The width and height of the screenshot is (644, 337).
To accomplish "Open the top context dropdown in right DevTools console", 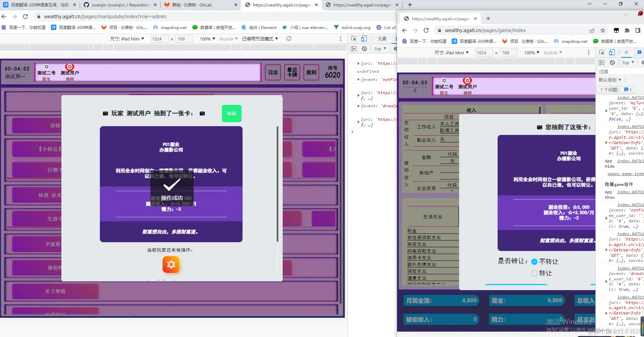I will pos(628,62).
